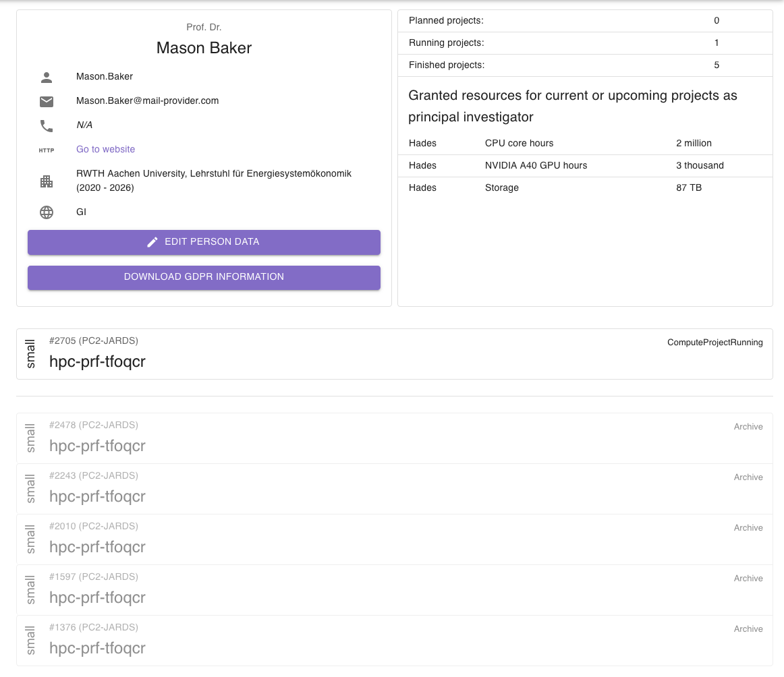Screen dimensions: 784x677
Task: Click the building icon next to RWTH Aachen affiliation
Action: [x=46, y=181]
